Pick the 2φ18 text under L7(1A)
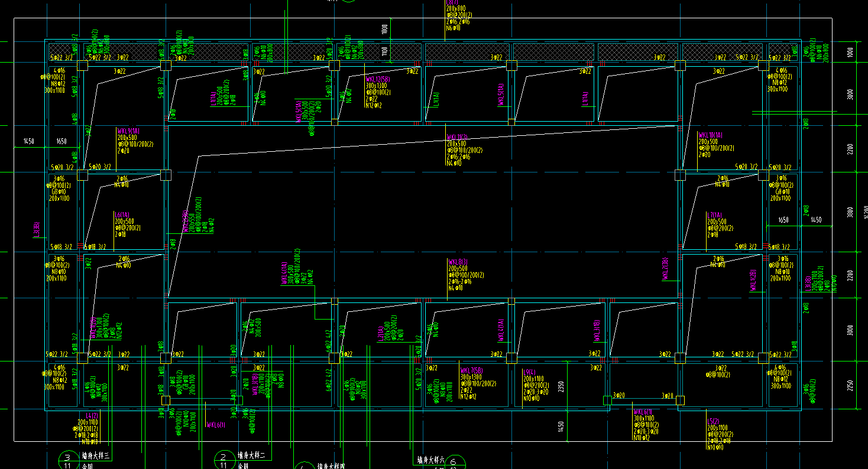Viewport: 868px width, 469px height. point(713,234)
